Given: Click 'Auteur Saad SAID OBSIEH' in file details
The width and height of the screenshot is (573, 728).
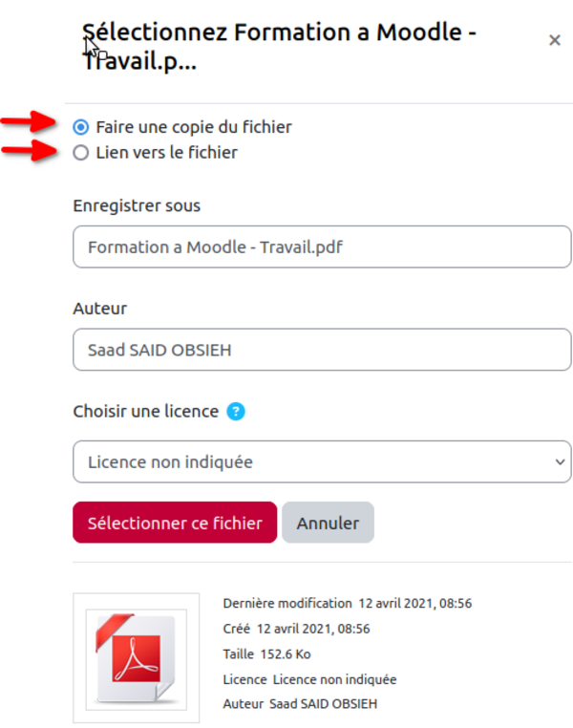Looking at the screenshot, I should click(300, 704).
